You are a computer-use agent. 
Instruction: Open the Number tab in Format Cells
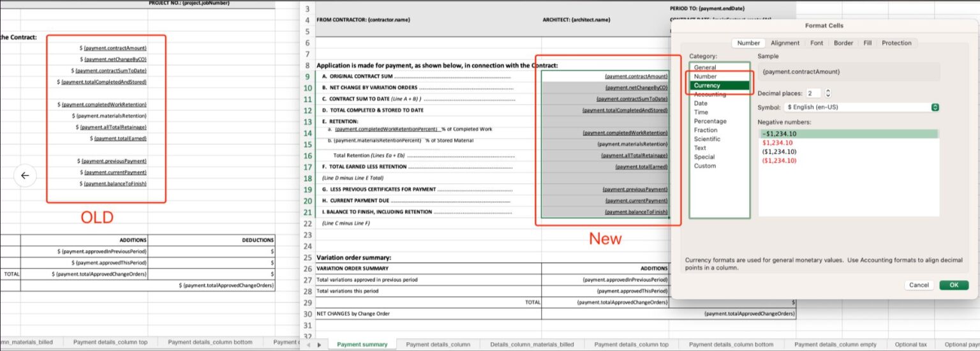tap(748, 43)
